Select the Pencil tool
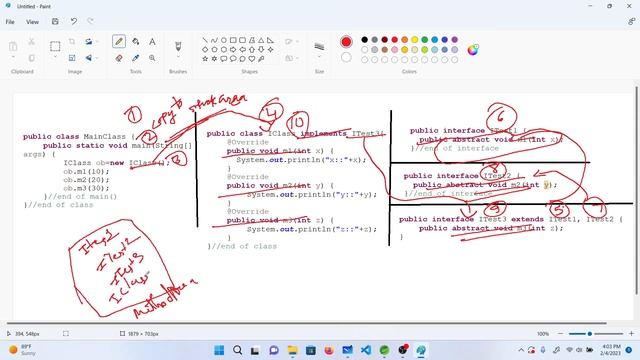The height and width of the screenshot is (360, 640). coord(119,41)
